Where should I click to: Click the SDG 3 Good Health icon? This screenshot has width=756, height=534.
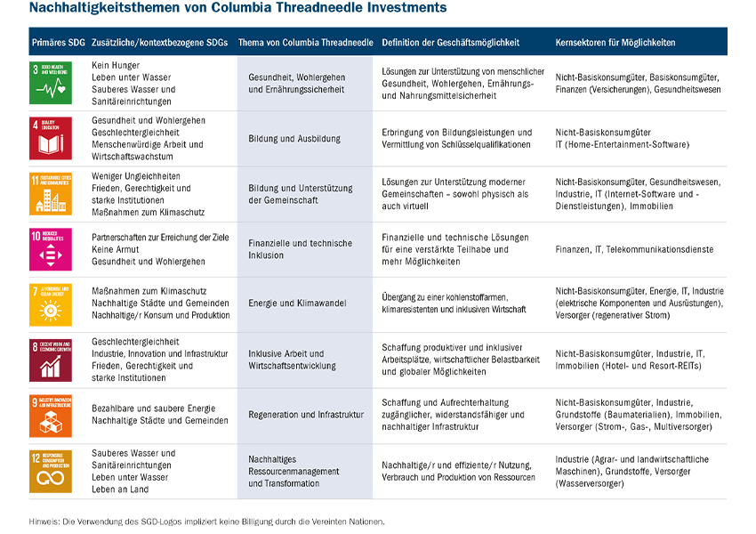[51, 83]
